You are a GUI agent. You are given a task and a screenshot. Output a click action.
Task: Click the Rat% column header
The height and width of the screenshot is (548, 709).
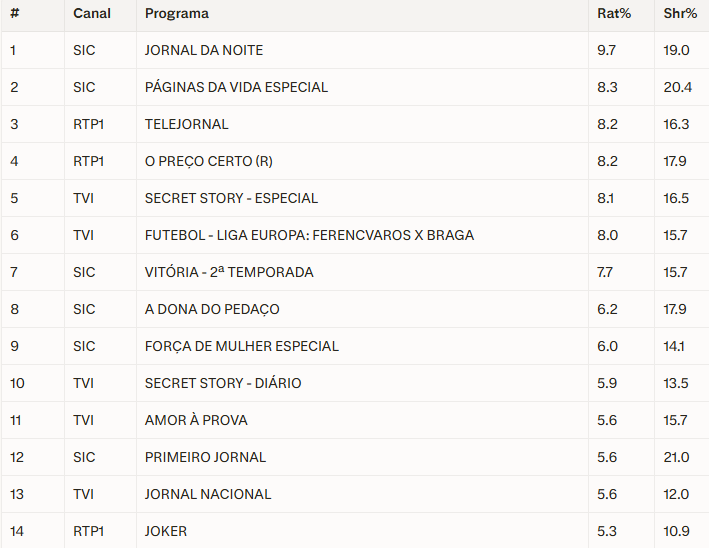tap(612, 14)
